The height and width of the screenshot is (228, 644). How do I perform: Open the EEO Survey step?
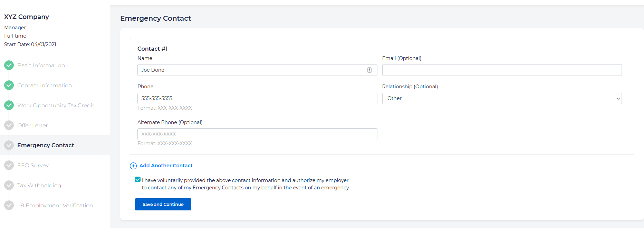[x=33, y=165]
